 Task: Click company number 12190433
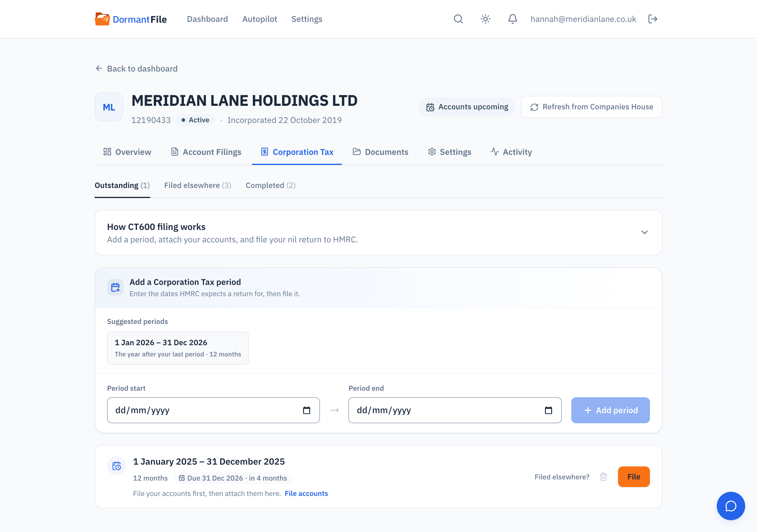tap(151, 120)
